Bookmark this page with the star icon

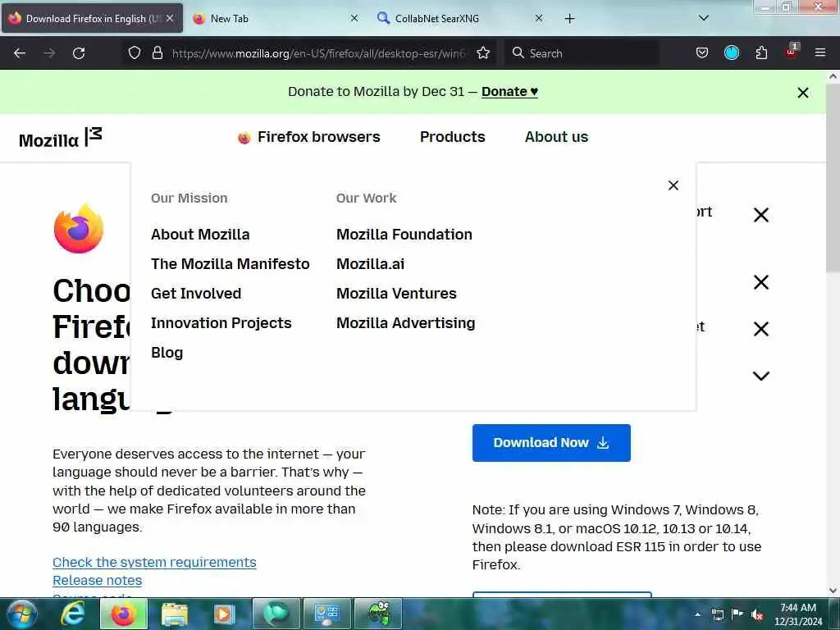[483, 53]
